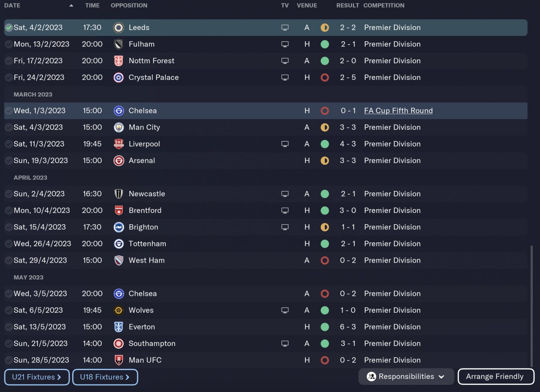Click the Liverpool club crest icon
This screenshot has width=540, height=392.
(119, 144)
